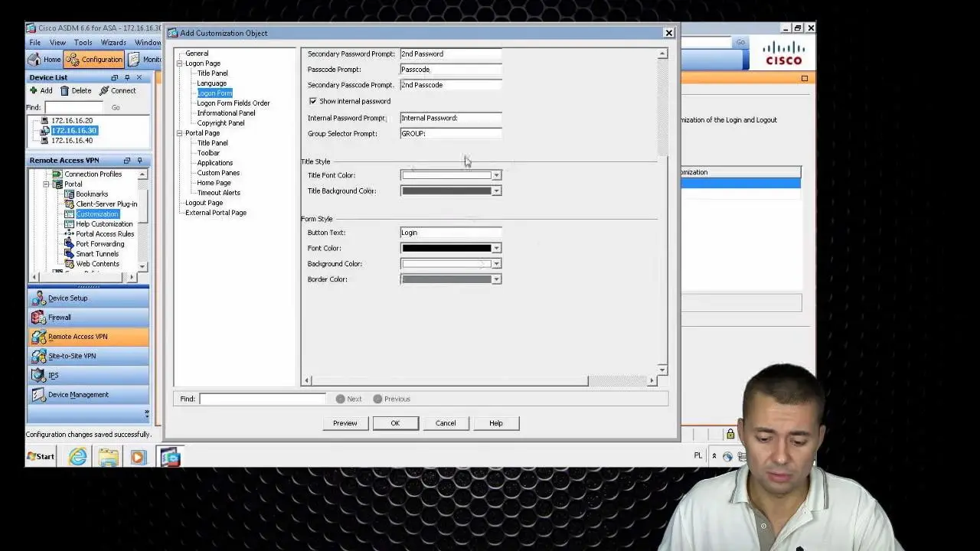The image size is (980, 551).
Task: Click into Button Text field
Action: (x=451, y=233)
